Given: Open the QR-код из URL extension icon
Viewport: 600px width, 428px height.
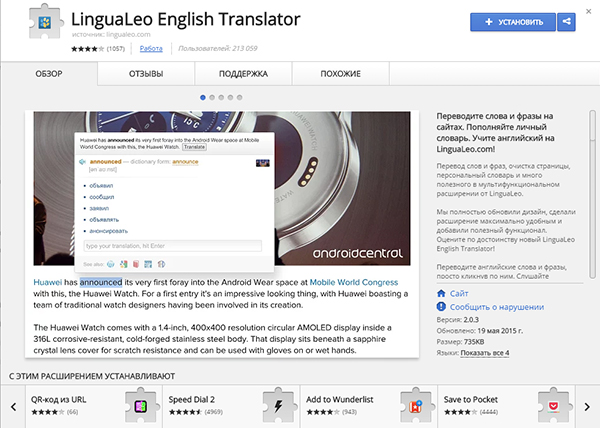Looking at the screenshot, I should click(137, 408).
